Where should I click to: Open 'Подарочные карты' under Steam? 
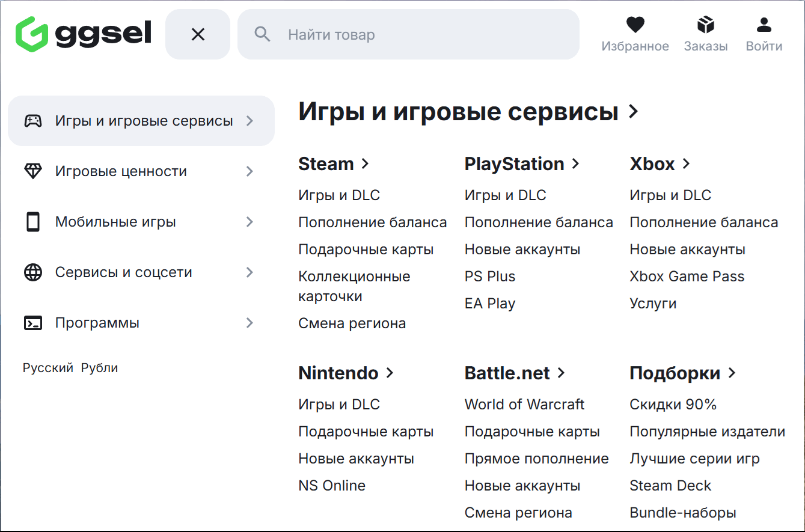pyautogui.click(x=366, y=249)
